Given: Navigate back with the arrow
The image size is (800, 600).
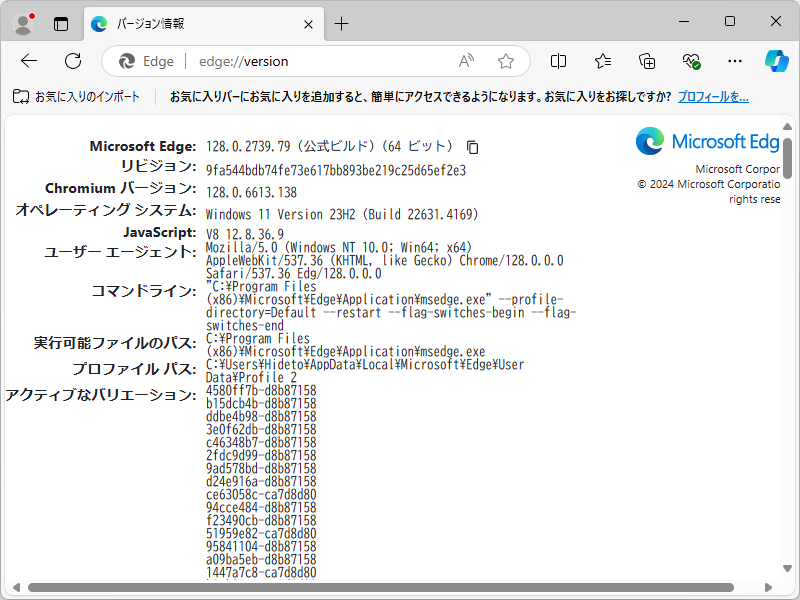Looking at the screenshot, I should [30, 61].
